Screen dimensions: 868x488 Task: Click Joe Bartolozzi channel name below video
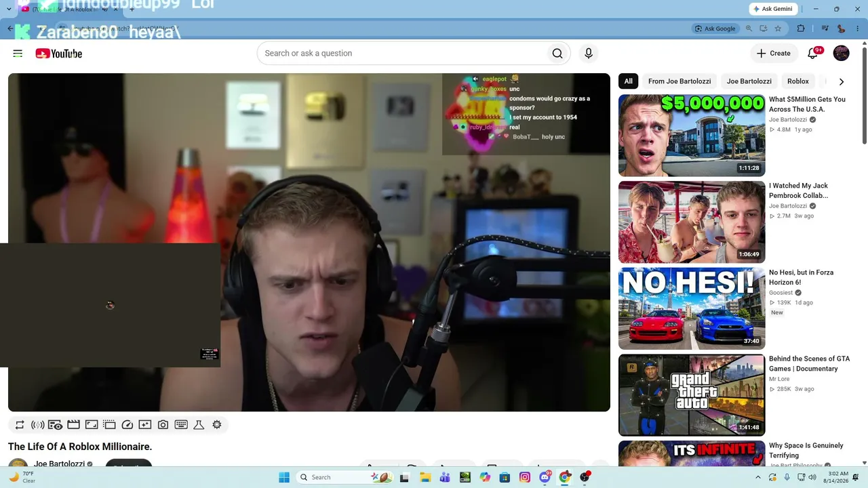point(59,464)
